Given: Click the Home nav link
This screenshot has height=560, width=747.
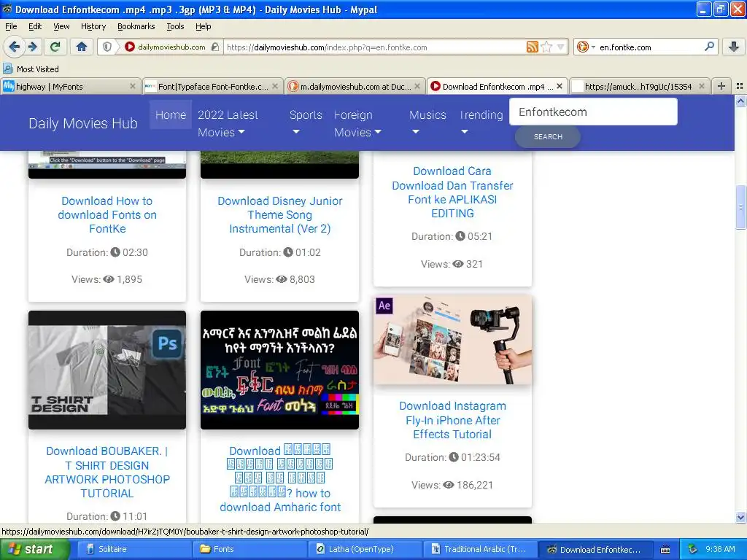Looking at the screenshot, I should [171, 114].
